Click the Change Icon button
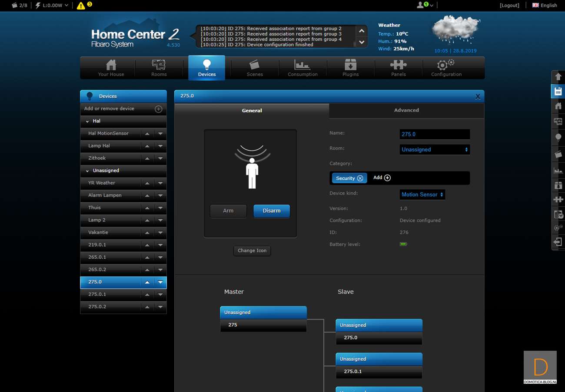This screenshot has width=565, height=392. click(252, 251)
